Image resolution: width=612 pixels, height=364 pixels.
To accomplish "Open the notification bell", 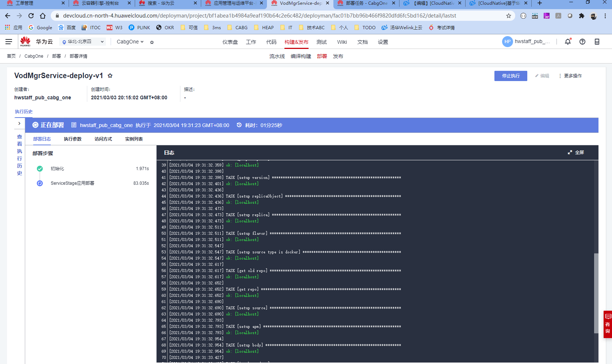I will pos(568,42).
